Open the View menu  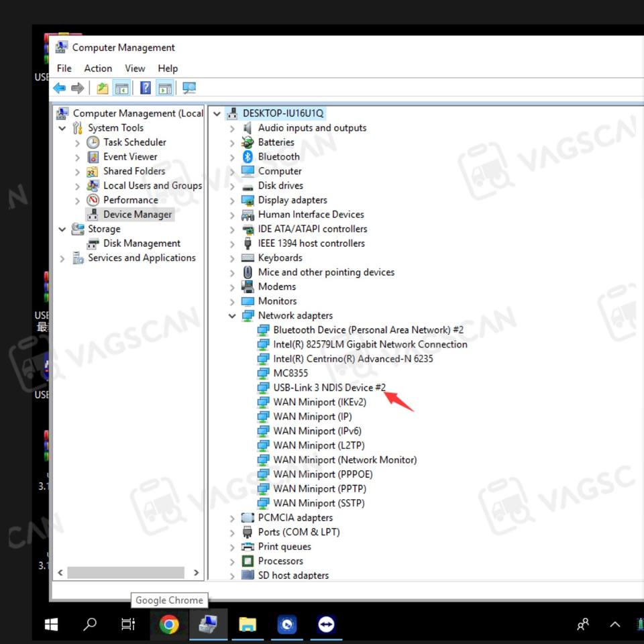pyautogui.click(x=135, y=68)
